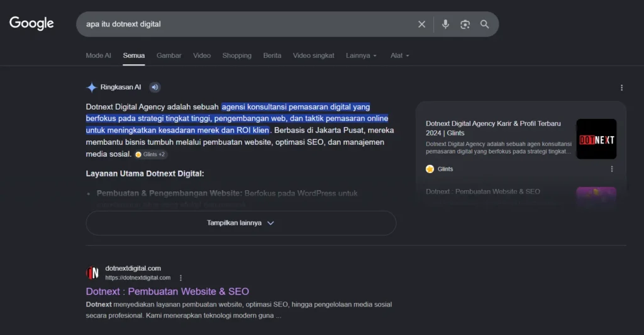This screenshot has height=335, width=644.
Task: Click the Ringkasan AI sparkle icon
Action: (x=92, y=87)
